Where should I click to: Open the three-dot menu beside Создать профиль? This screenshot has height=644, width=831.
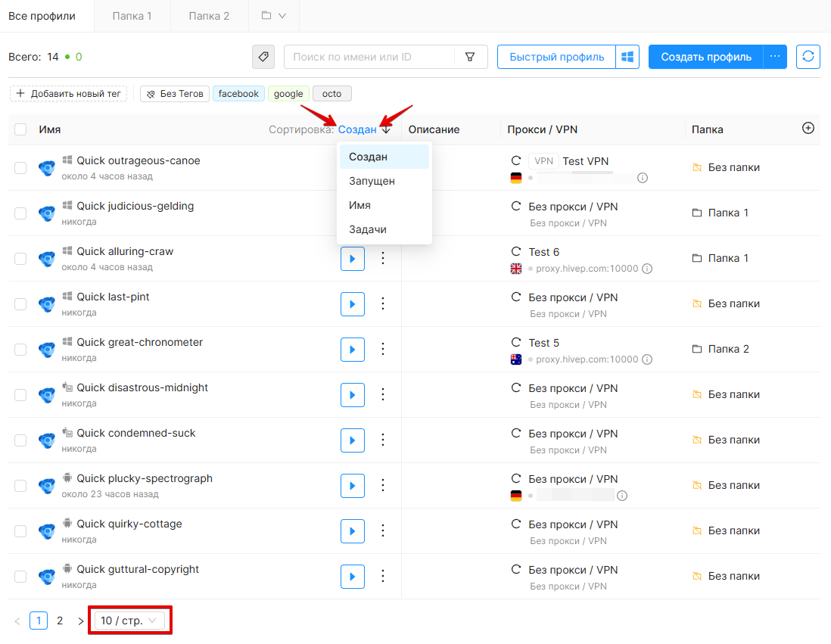775,57
